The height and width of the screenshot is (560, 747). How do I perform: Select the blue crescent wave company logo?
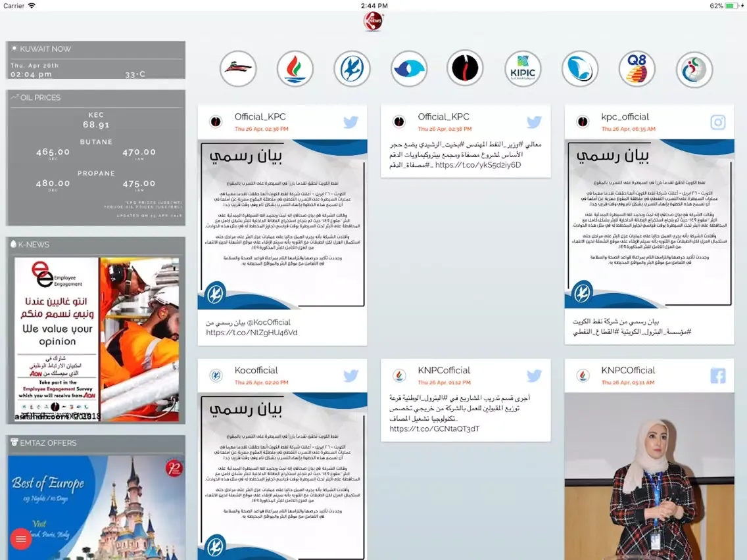click(x=580, y=68)
